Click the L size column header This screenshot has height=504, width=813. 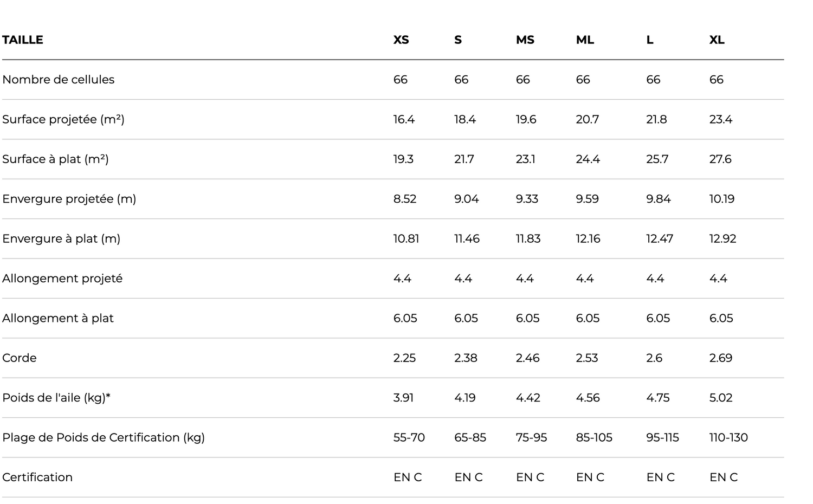[x=649, y=40]
